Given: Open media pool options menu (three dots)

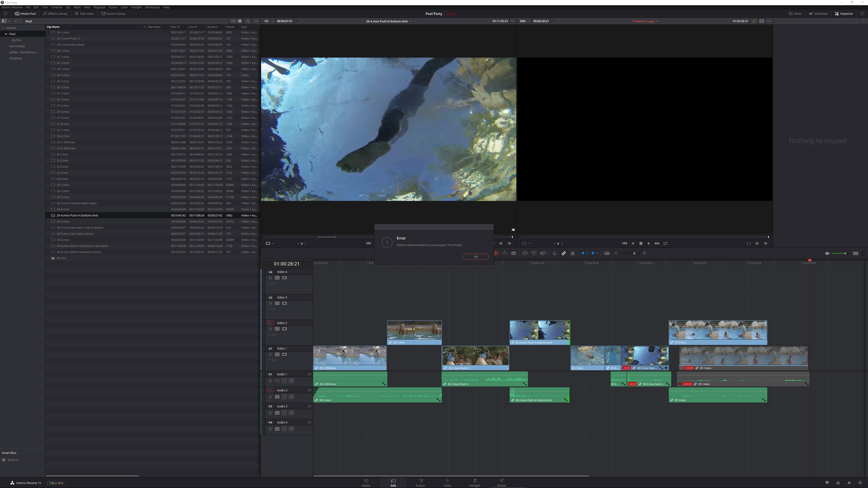Looking at the screenshot, I should [256, 21].
